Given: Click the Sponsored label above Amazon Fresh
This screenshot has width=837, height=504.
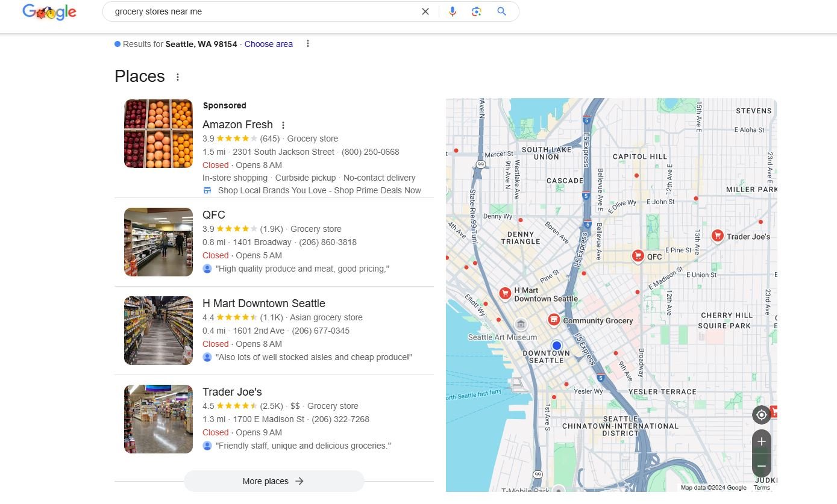Looking at the screenshot, I should (225, 105).
